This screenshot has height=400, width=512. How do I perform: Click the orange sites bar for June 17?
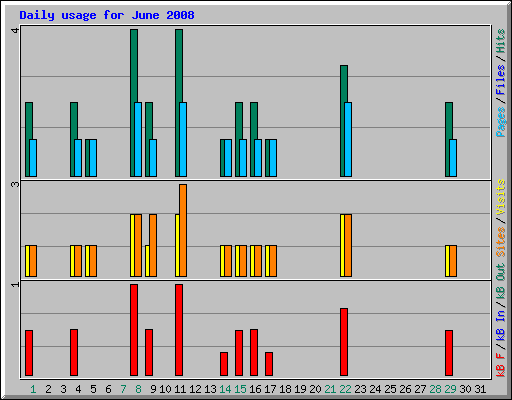[x=273, y=261]
